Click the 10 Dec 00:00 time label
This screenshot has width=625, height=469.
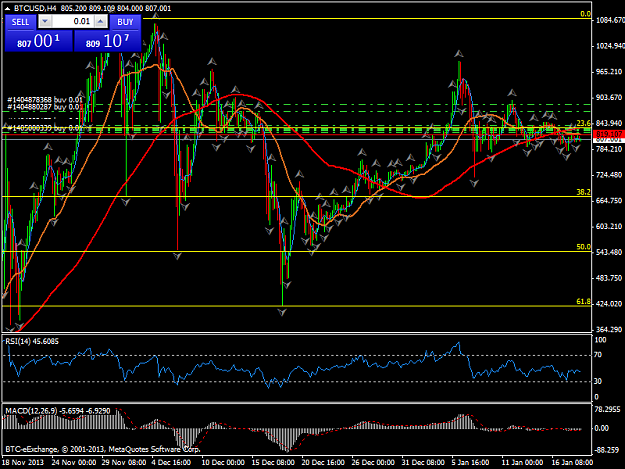point(223,462)
